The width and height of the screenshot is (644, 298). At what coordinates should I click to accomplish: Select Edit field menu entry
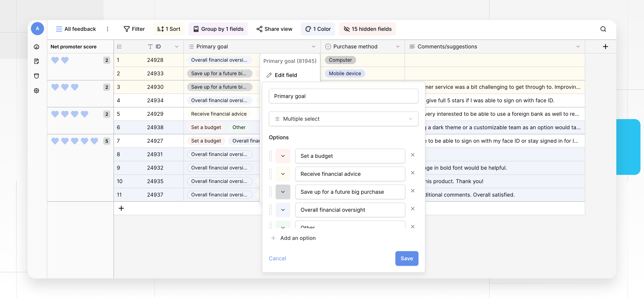point(286,75)
